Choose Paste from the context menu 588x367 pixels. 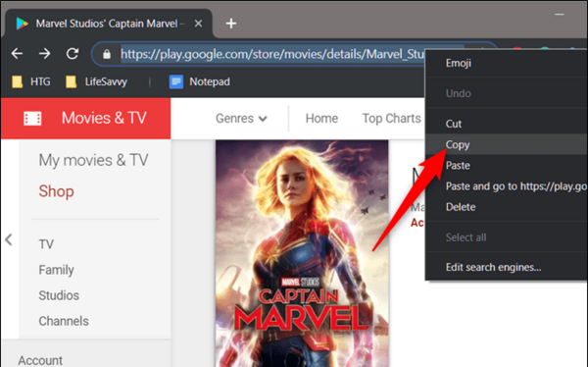tap(507, 165)
